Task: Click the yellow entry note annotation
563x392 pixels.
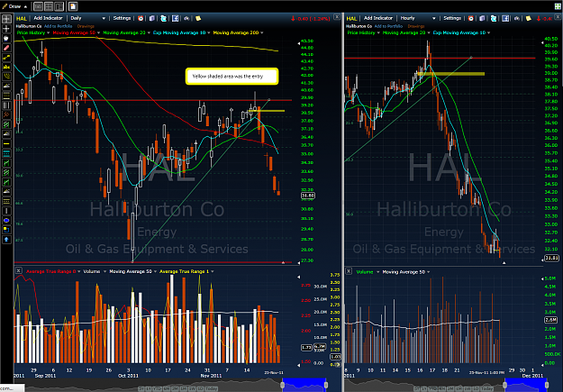Action: tap(232, 77)
